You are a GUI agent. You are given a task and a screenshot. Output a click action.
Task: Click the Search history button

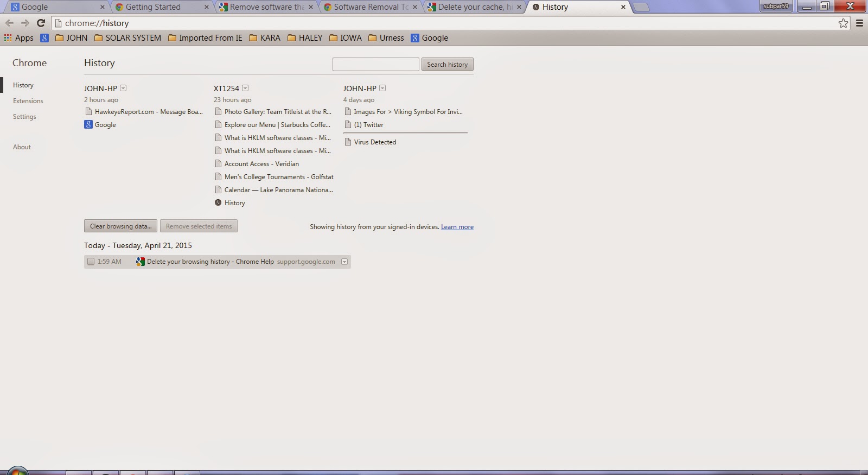point(448,64)
